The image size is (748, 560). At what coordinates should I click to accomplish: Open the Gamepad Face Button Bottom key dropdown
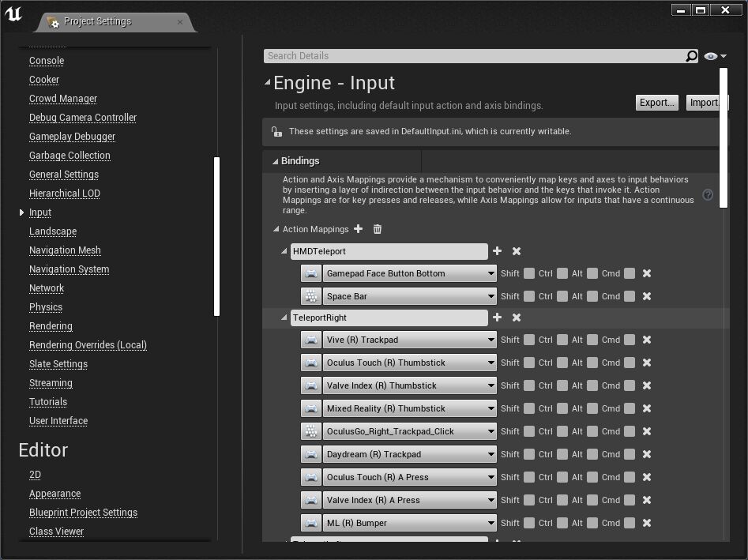pos(409,273)
